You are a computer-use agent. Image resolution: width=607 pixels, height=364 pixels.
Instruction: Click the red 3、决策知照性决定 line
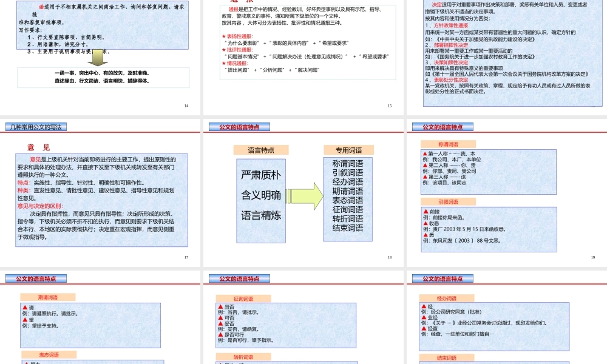[447, 62]
